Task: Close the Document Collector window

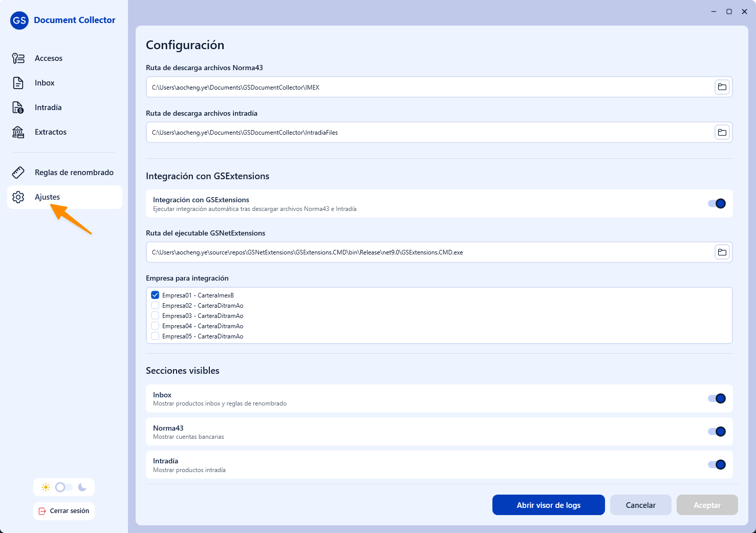Action: (745, 11)
